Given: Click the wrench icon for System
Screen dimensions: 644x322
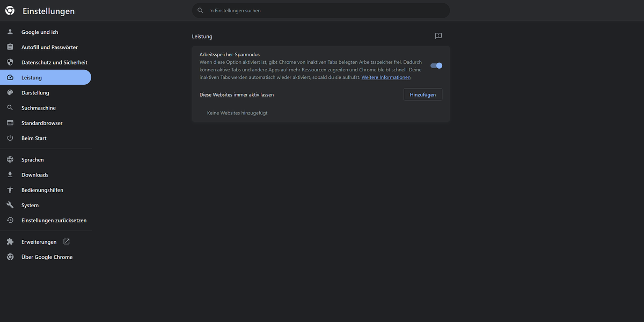Looking at the screenshot, I should pos(10,205).
